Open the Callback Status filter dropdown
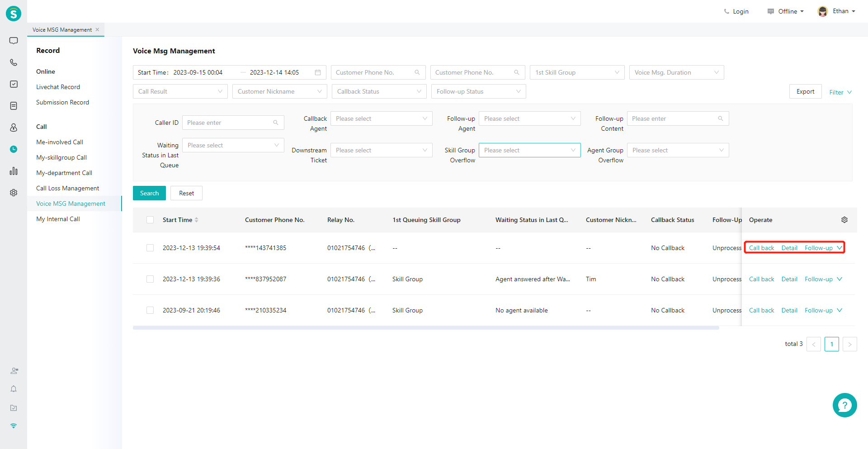Screen dimensions: 868x449 [x=379, y=91]
